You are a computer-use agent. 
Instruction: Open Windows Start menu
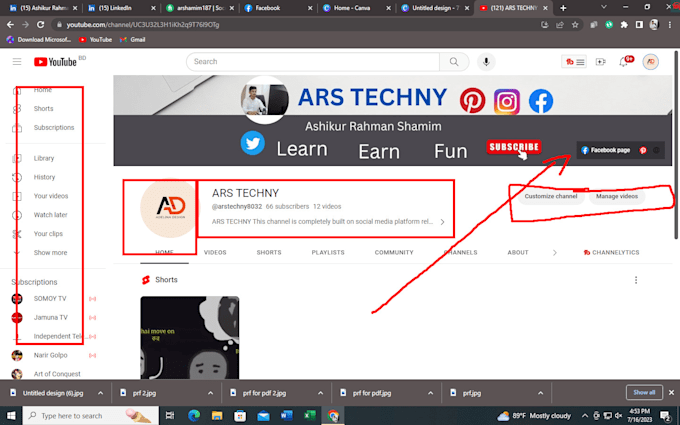[x=11, y=415]
